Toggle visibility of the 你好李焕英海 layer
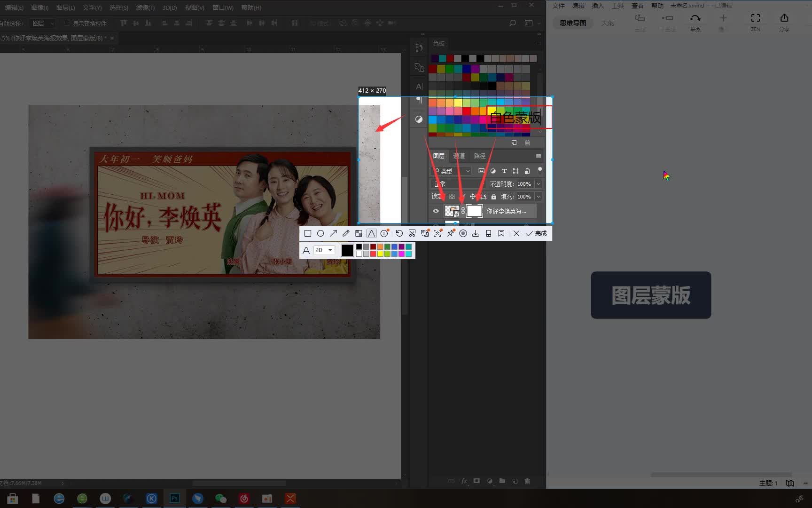812x508 pixels. (436, 211)
